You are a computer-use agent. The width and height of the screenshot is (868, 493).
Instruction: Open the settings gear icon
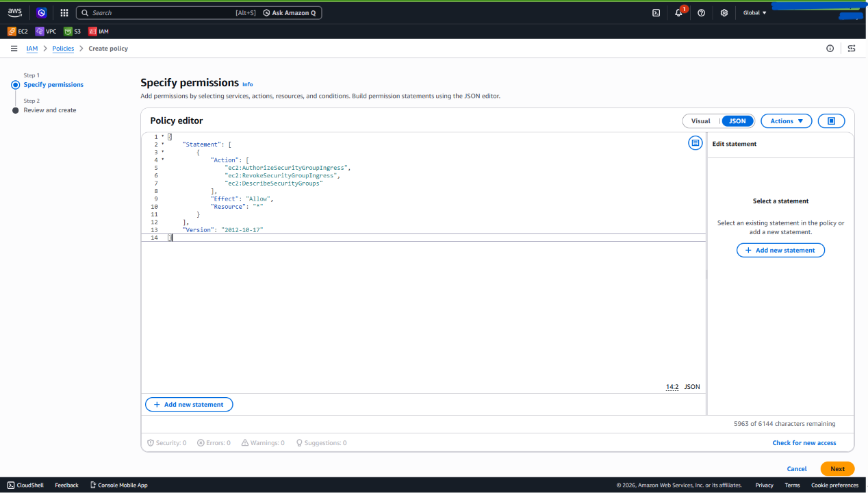tap(724, 12)
